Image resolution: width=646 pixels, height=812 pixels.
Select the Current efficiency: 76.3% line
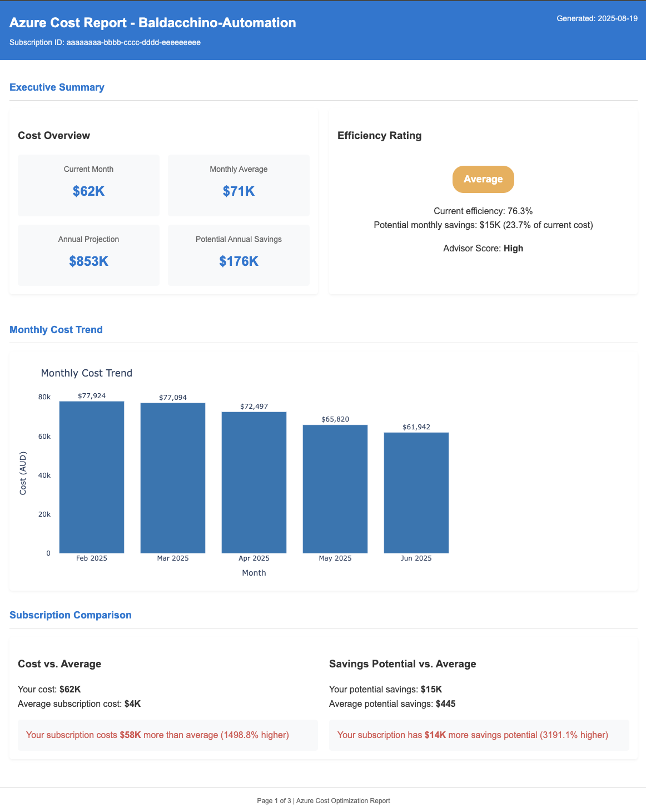(x=483, y=211)
